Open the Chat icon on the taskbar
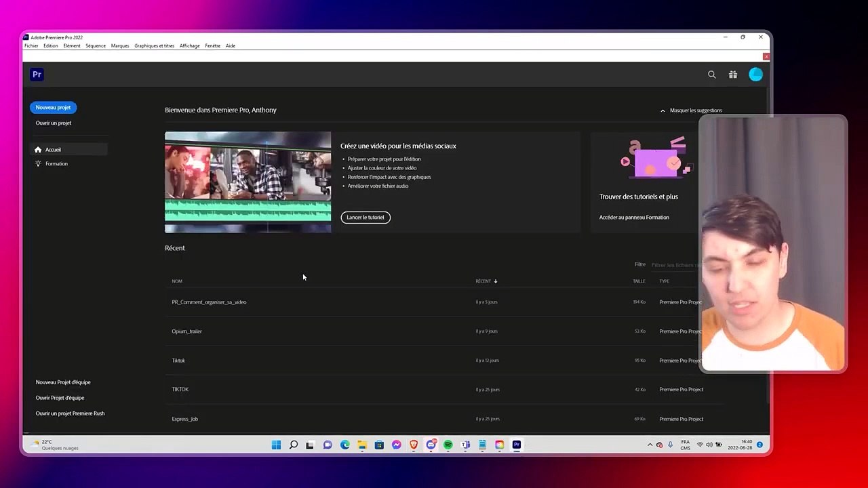 328,445
